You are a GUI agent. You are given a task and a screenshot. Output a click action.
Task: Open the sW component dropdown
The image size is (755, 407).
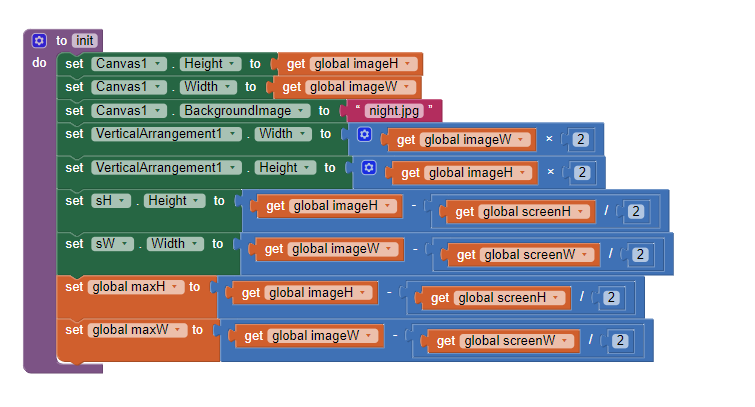click(x=112, y=244)
